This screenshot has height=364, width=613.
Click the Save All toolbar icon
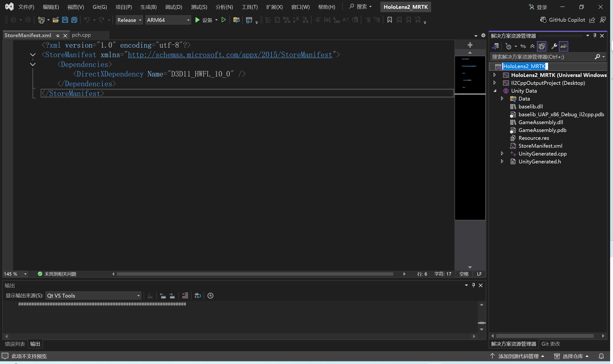(x=74, y=20)
